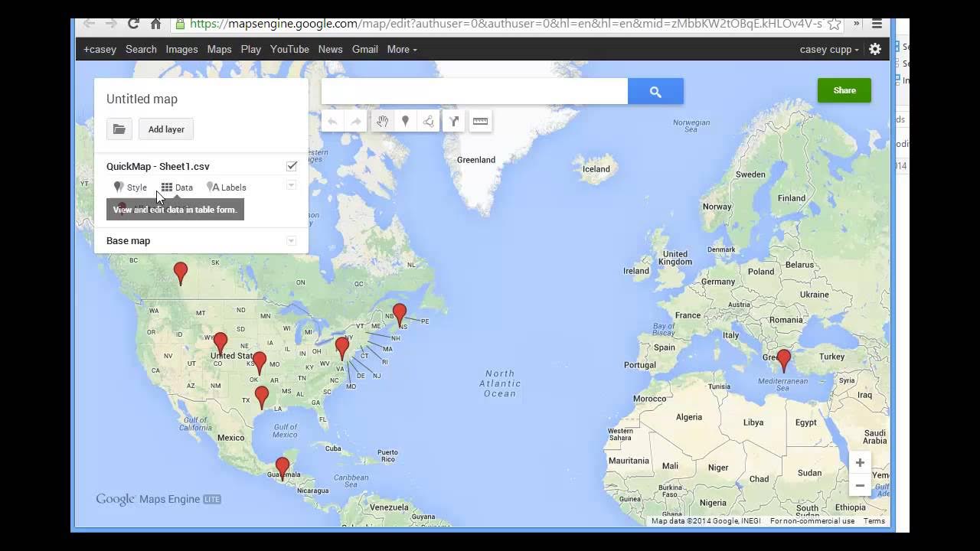
Task: Click the red marker over Texas
Action: (262, 397)
